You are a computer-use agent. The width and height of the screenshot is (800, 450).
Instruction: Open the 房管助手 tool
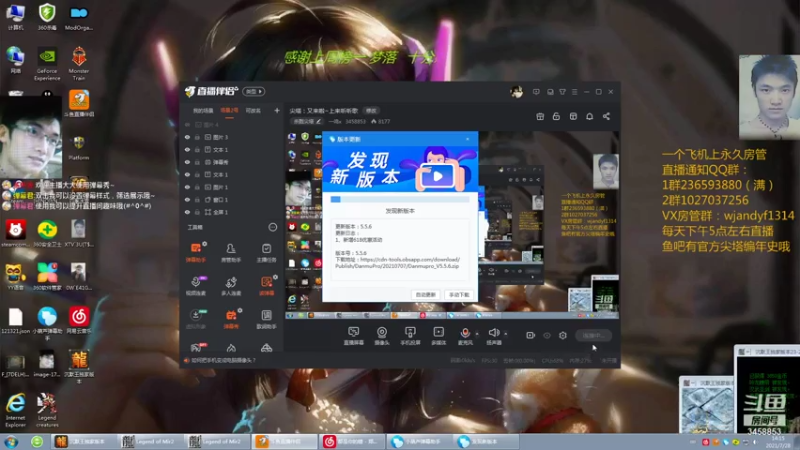pos(231,252)
